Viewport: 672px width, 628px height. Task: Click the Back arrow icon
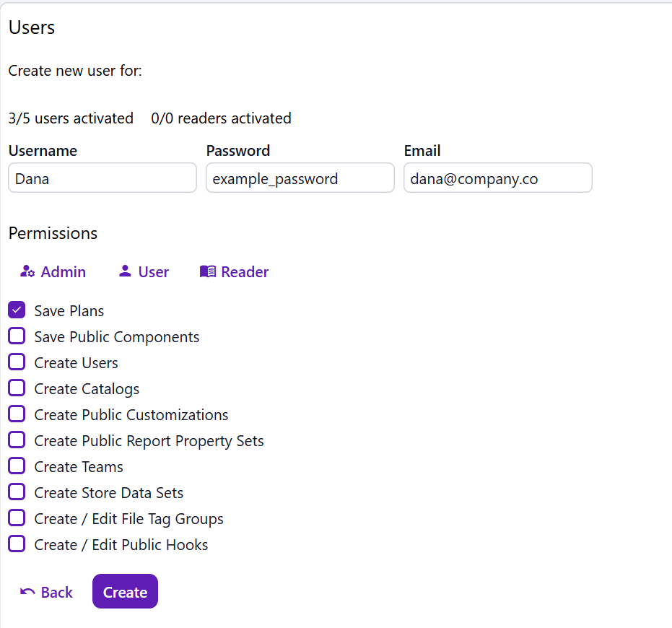click(27, 592)
